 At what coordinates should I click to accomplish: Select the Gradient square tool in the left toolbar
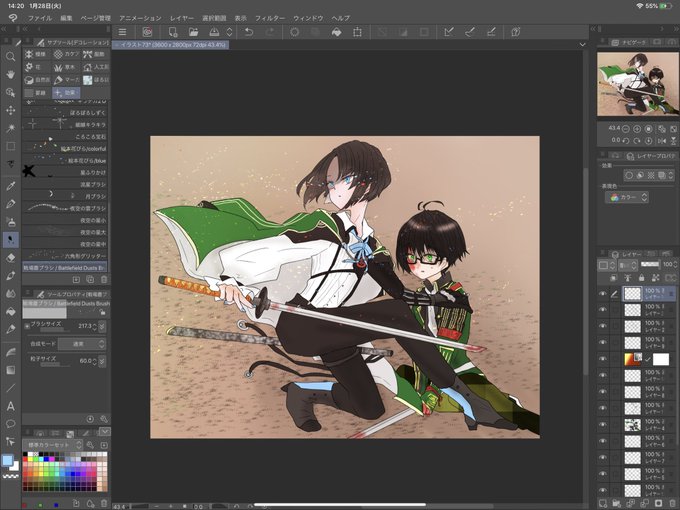[10, 370]
